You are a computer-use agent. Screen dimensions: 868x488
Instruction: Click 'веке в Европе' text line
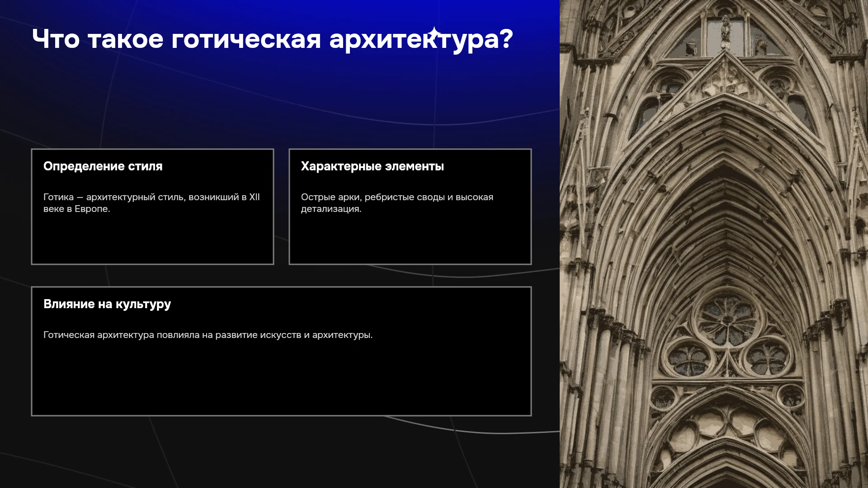click(76, 209)
